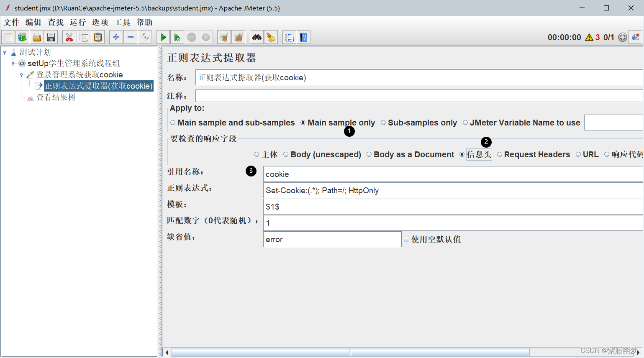Collapse the 测试计划 tree node
Image resolution: width=644 pixels, height=358 pixels.
[5, 52]
